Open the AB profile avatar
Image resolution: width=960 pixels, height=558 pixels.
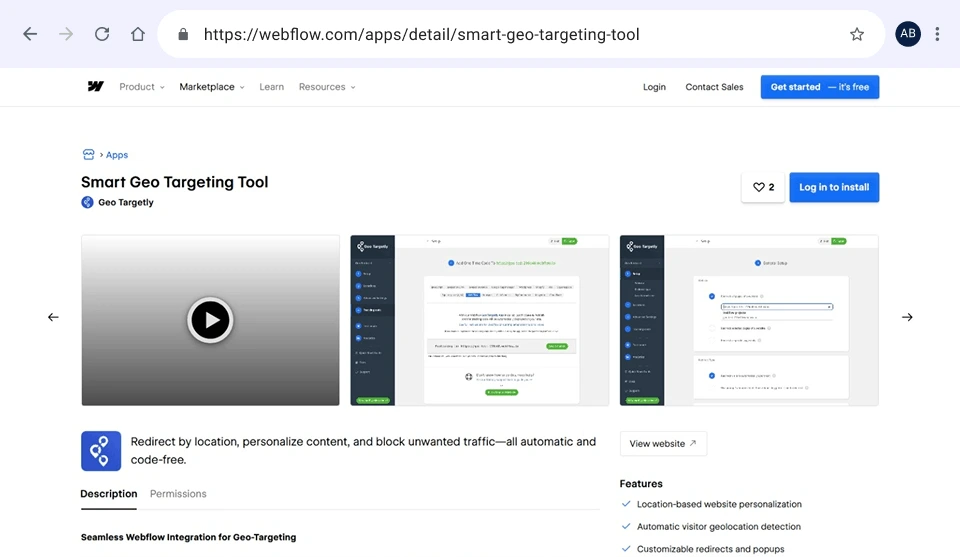(908, 34)
